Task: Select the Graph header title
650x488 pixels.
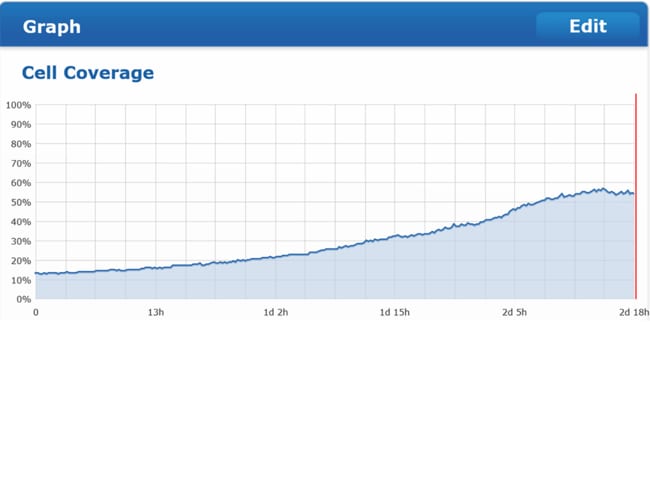Action: click(x=52, y=27)
